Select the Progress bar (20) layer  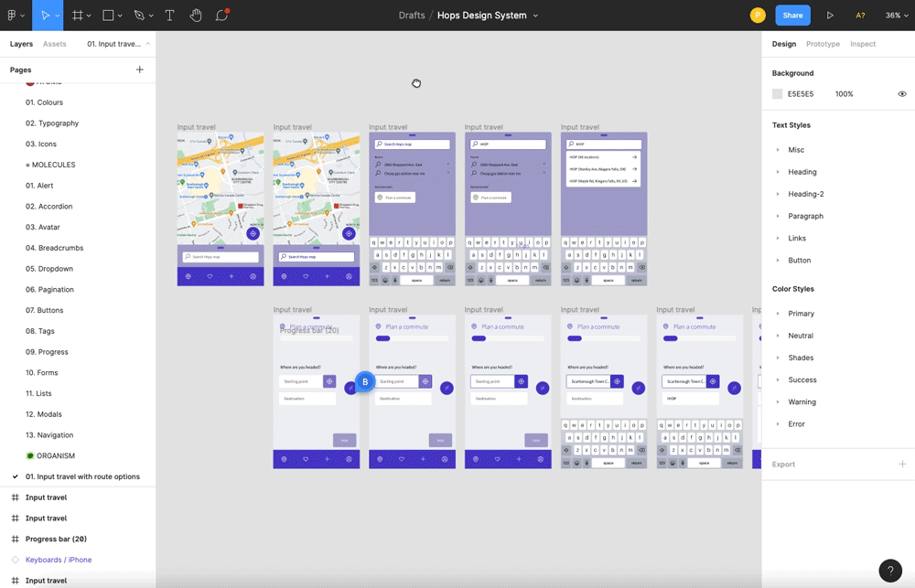[56, 539]
